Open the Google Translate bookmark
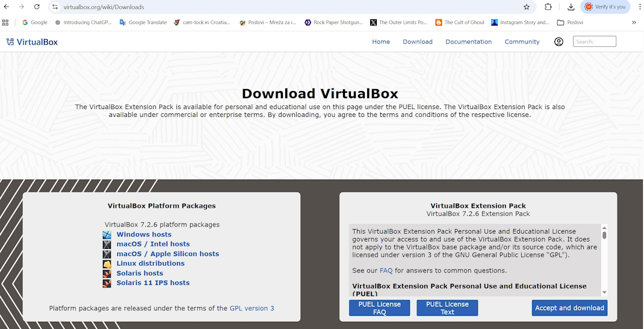The width and height of the screenshot is (644, 329). click(x=143, y=22)
